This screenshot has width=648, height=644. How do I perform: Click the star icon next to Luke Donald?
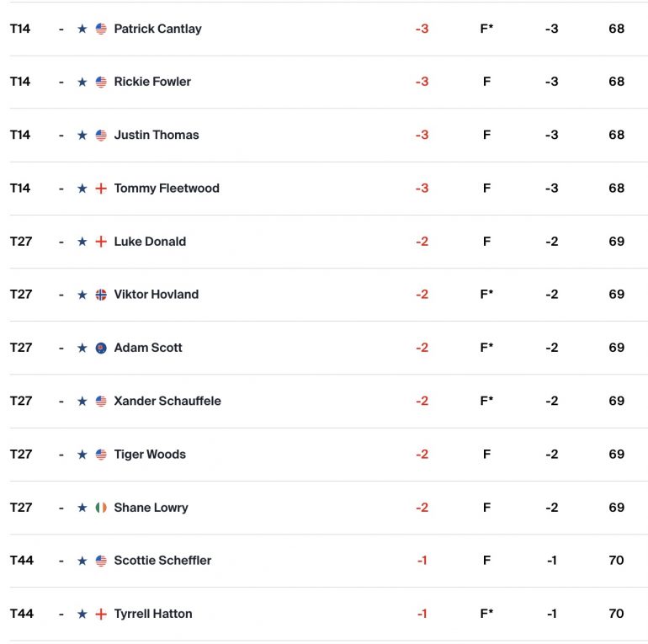pos(82,242)
